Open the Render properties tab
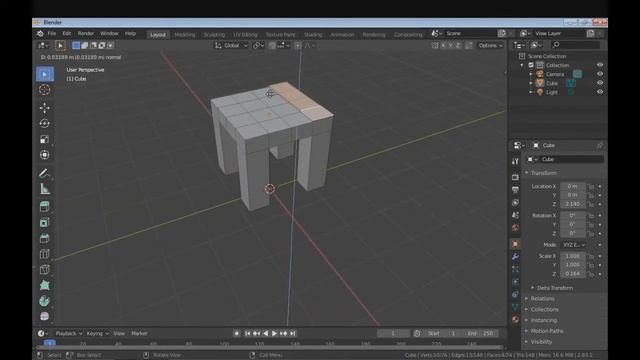This screenshot has height=360, width=640. pyautogui.click(x=515, y=177)
